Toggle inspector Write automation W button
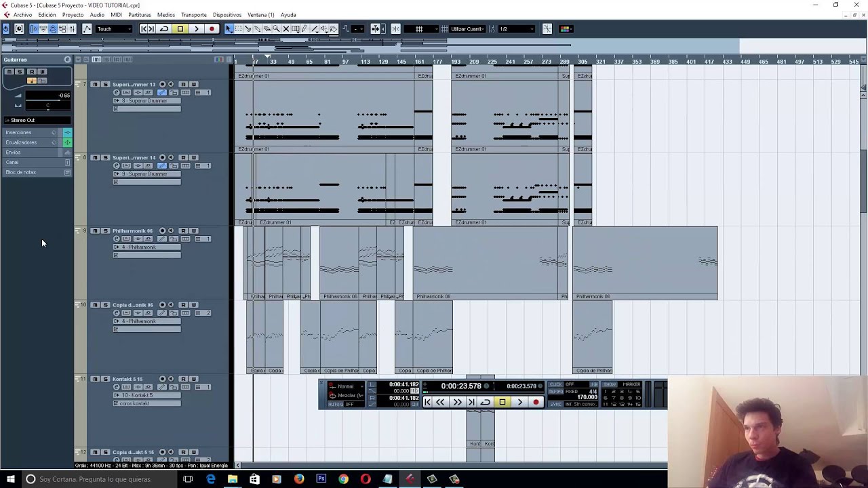868x488 pixels. point(42,71)
